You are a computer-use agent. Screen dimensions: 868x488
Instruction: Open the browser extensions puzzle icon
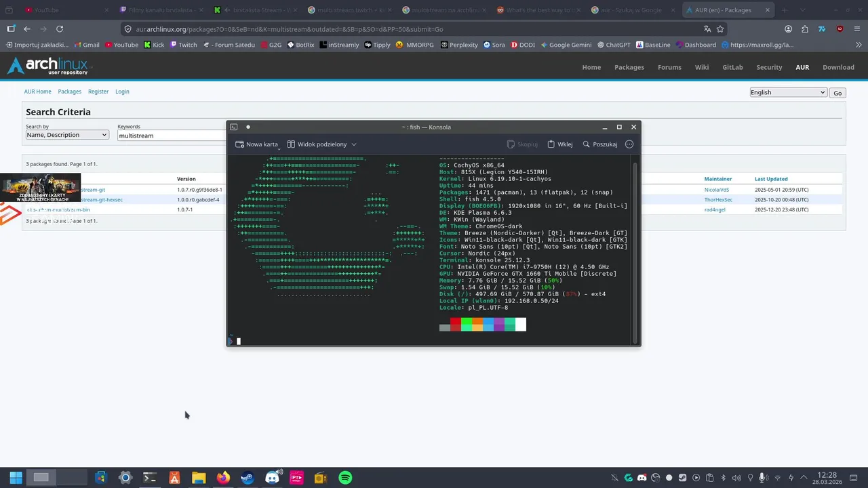point(805,29)
